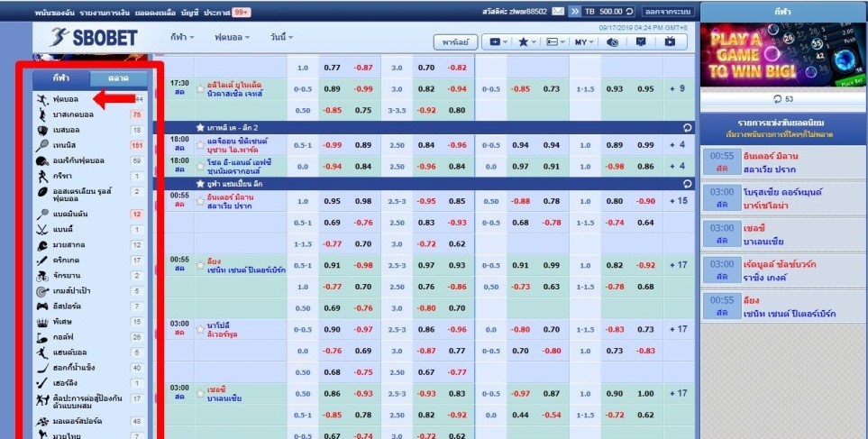Select the อเมริกันฟุตบอล helmet icon

point(42,161)
